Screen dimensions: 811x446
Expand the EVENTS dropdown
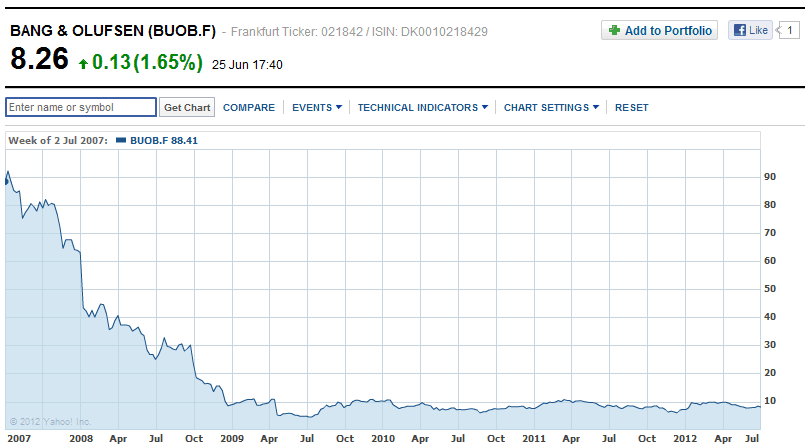coord(316,107)
